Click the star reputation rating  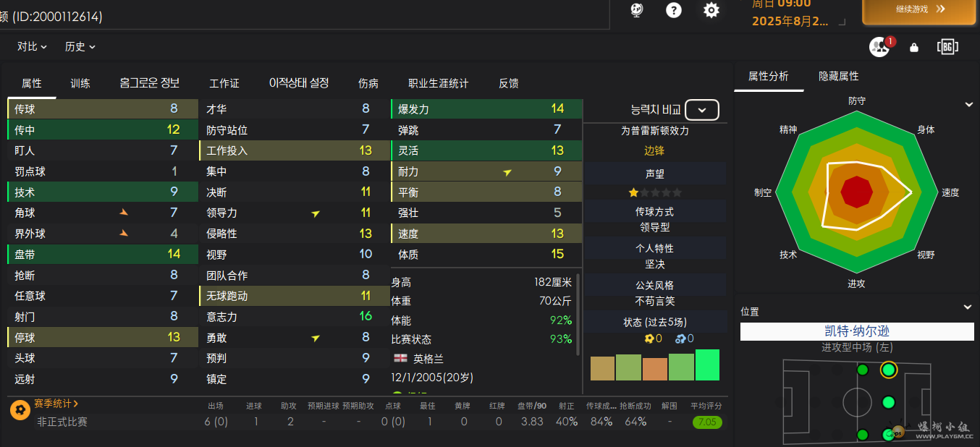pos(654,192)
